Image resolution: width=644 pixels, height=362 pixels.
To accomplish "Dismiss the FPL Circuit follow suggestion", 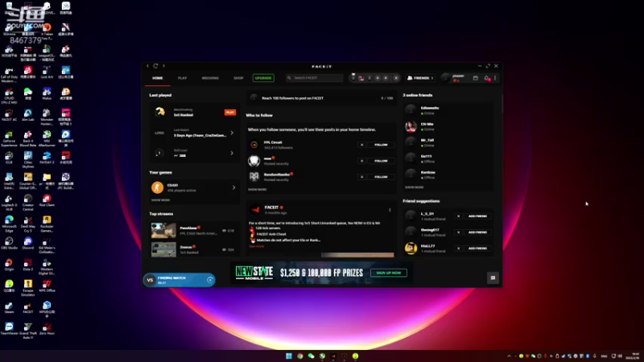I will 361,145.
